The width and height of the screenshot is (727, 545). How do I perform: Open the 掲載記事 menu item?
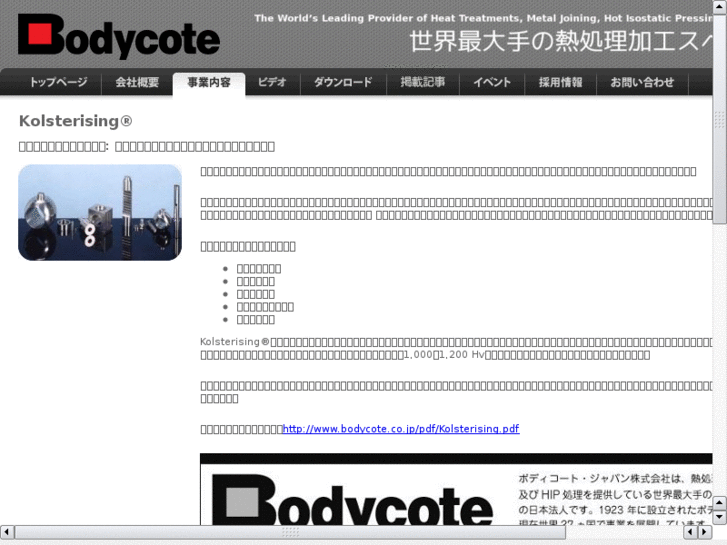coord(423,83)
